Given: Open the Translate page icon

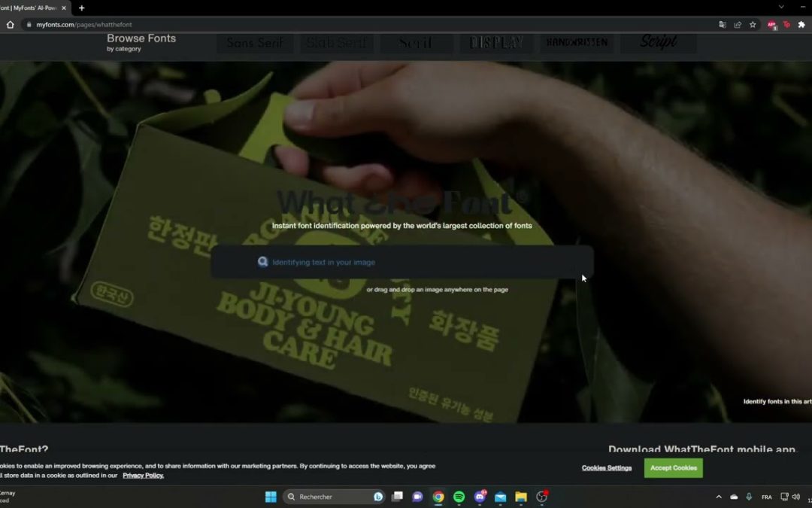Looking at the screenshot, I should pos(723,24).
